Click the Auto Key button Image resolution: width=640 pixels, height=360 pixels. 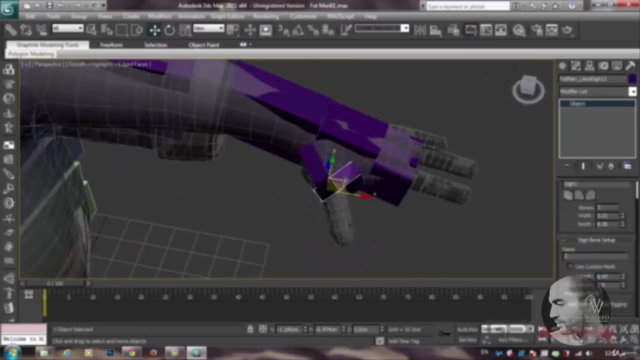pos(467,329)
